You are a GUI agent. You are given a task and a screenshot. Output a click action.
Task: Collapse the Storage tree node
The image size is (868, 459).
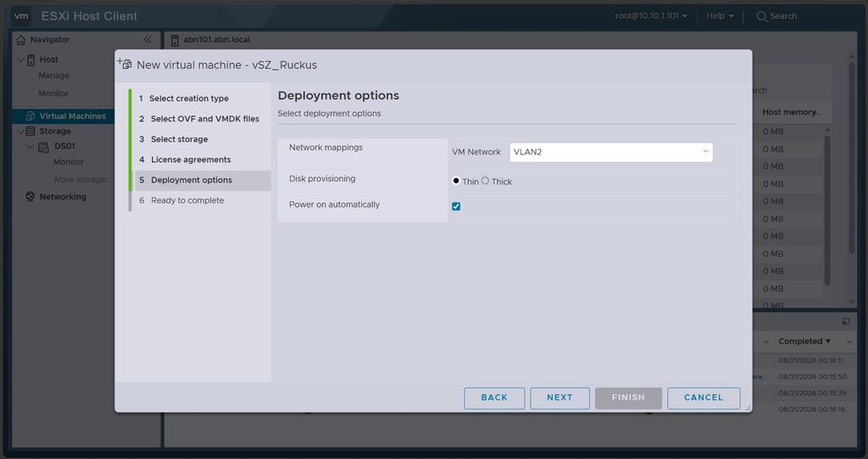pyautogui.click(x=20, y=132)
